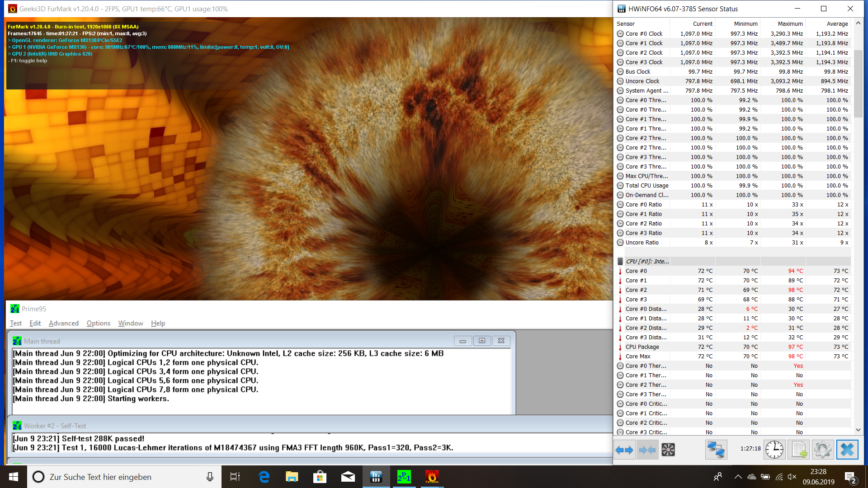This screenshot has height=488, width=868.
Task: Restore the Main thread child window
Action: (x=482, y=341)
